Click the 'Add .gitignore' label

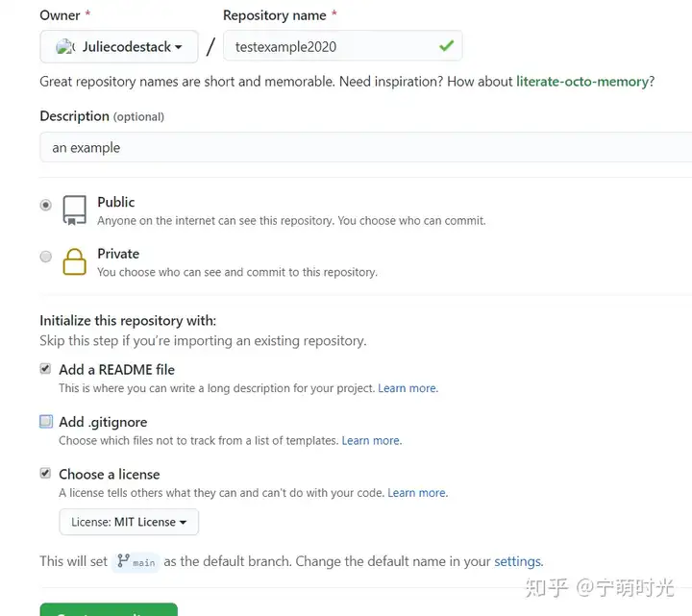[103, 422]
